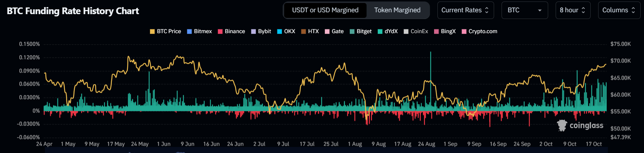644x153 pixels.
Task: Click the 9 Sep date label
Action: click(x=474, y=144)
